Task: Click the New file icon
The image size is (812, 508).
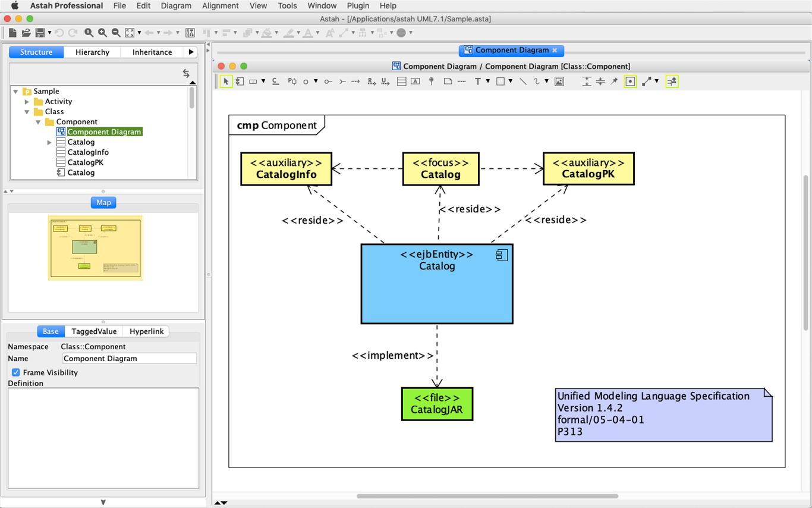Action: 12,33
